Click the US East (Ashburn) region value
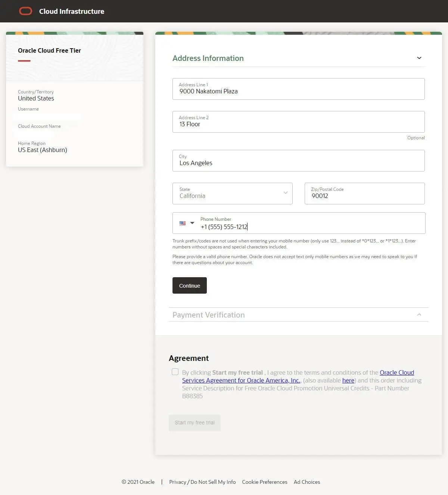Viewport: 448px width, 495px height. (x=43, y=150)
